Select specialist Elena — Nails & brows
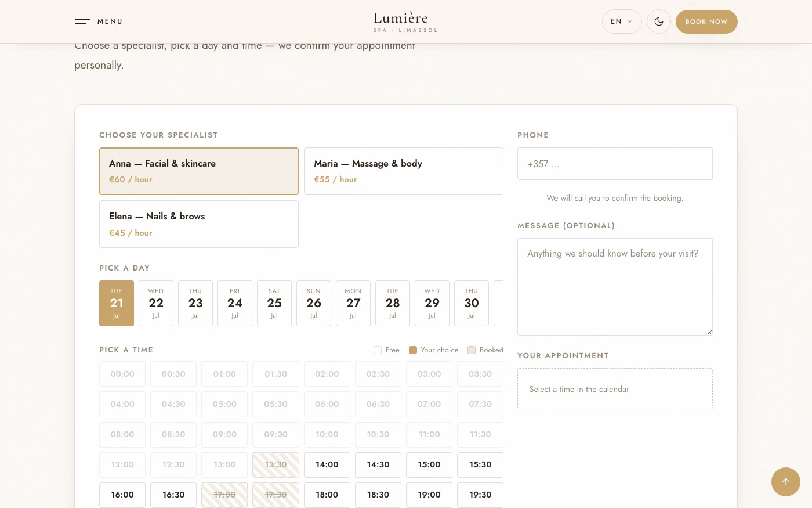Screen dimensions: 812x508 tap(199, 224)
